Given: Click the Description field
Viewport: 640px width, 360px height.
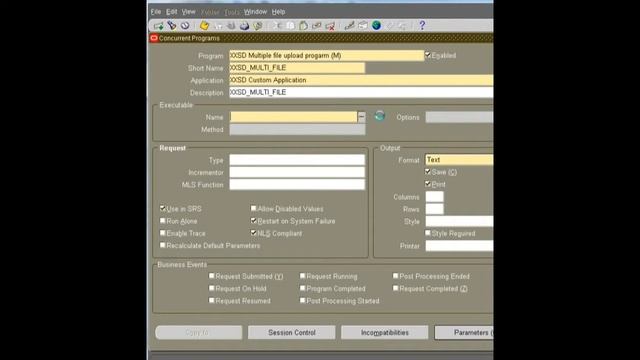Looking at the screenshot, I should click(x=361, y=92).
